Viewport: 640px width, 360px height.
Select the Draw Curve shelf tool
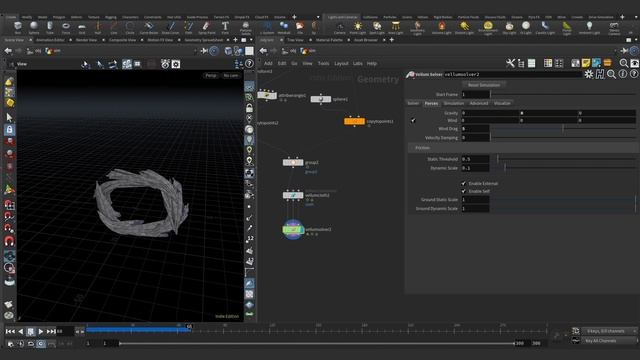point(170,28)
